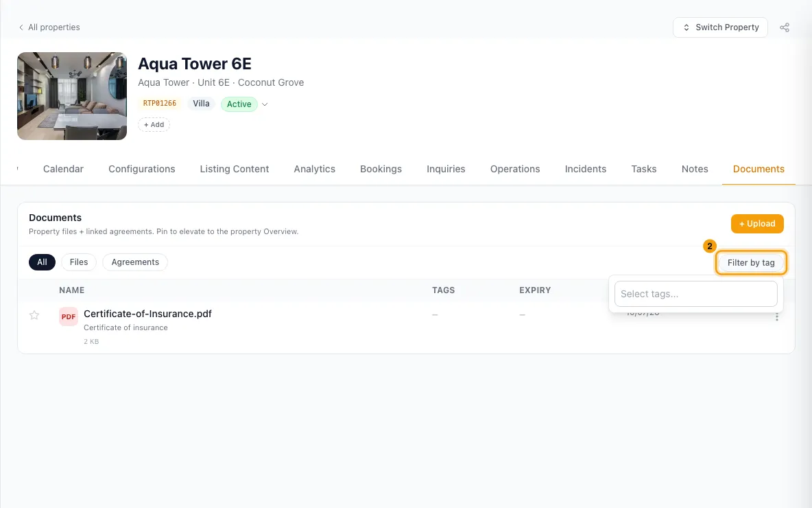Select the All filter pill
The width and height of the screenshot is (812, 508).
pos(42,262)
